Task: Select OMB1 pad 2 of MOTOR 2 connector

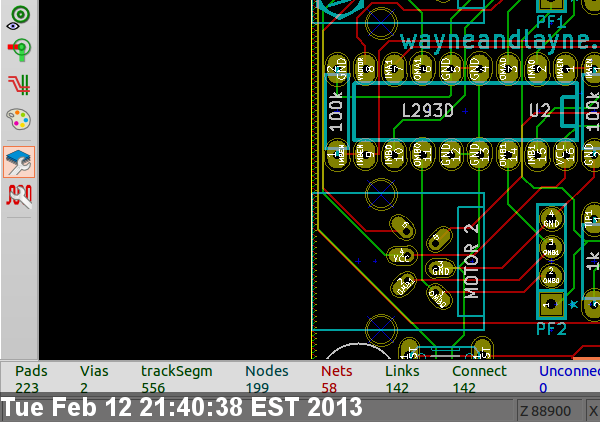Action: tap(404, 284)
